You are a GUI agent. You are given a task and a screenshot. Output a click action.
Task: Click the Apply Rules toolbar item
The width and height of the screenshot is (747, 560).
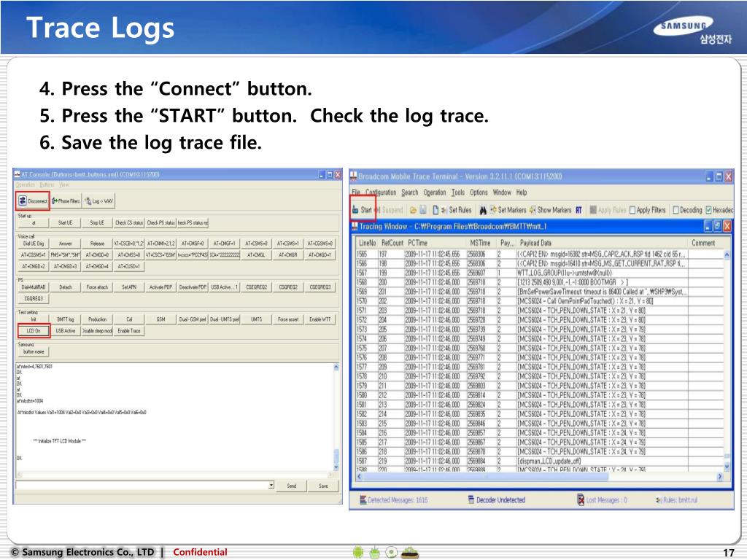pos(608,210)
